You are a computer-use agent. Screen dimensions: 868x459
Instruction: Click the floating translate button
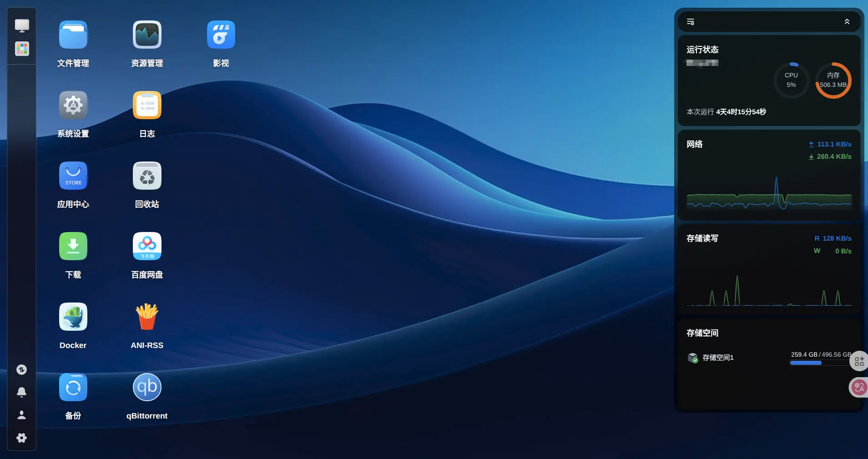pos(859,388)
